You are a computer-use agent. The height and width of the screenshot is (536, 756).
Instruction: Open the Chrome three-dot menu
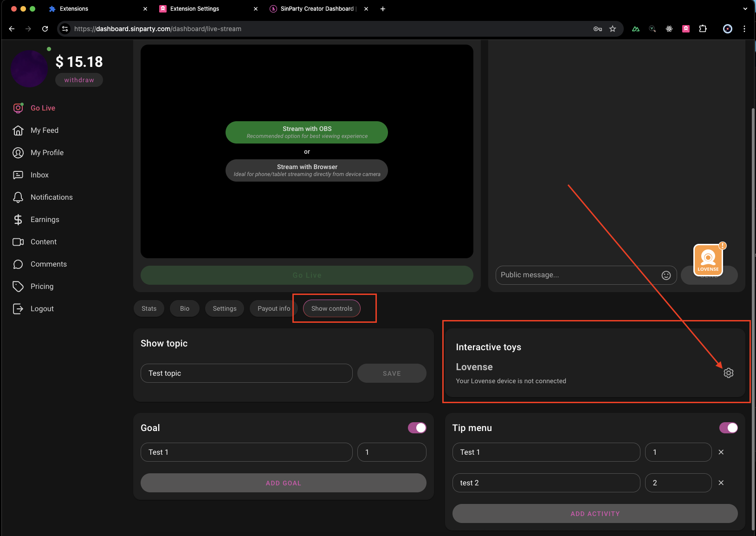pos(744,29)
